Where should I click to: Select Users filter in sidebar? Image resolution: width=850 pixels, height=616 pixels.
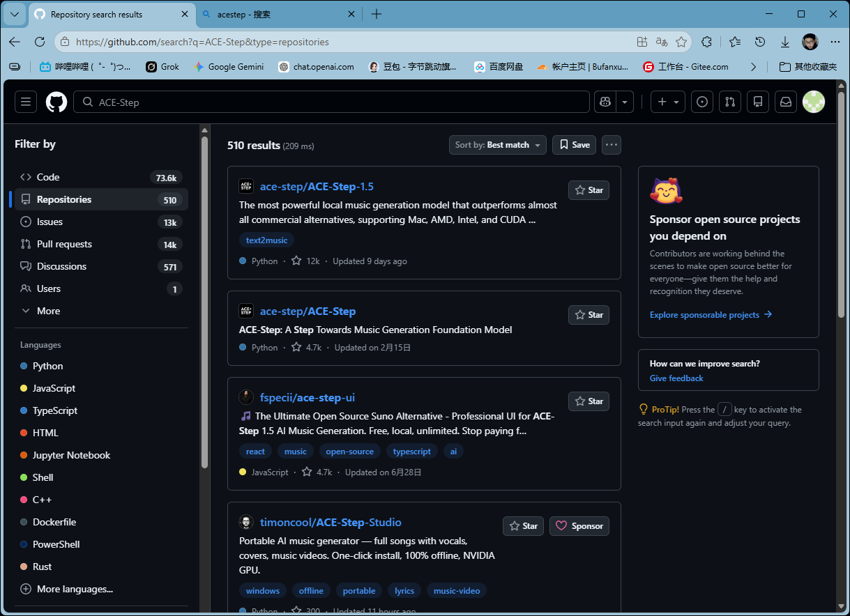point(101,288)
